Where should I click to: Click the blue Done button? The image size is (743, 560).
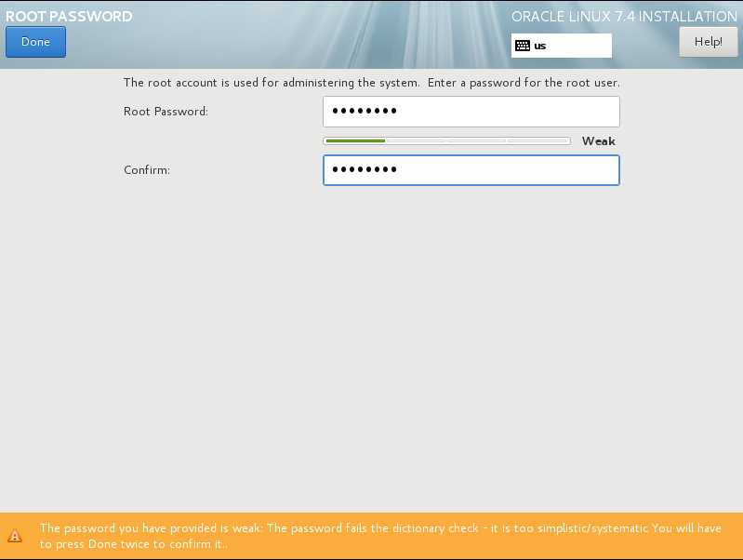coord(35,42)
